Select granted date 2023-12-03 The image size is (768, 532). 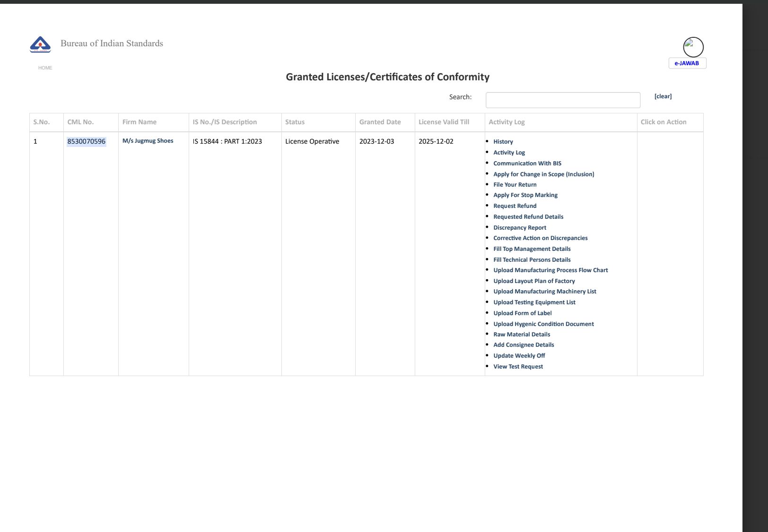(377, 141)
